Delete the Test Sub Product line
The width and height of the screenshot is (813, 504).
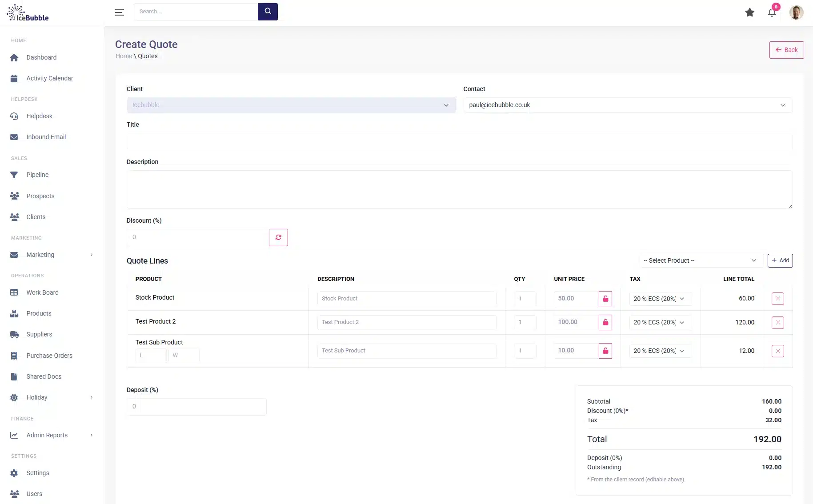[x=777, y=351]
